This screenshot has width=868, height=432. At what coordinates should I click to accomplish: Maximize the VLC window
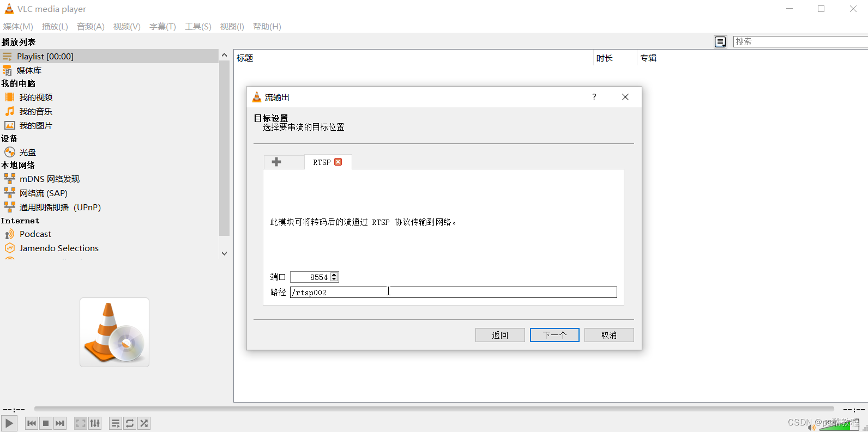click(821, 9)
